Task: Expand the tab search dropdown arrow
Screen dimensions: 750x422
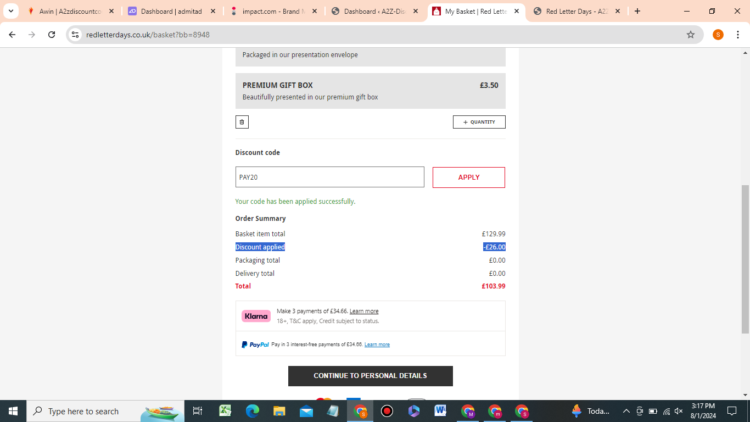Action: pos(11,11)
